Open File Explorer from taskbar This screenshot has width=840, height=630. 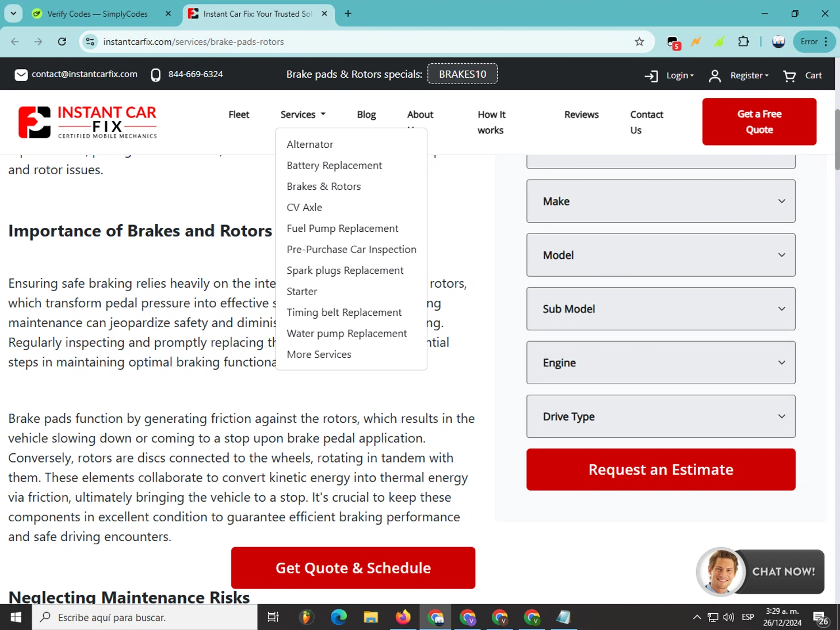coord(371,617)
